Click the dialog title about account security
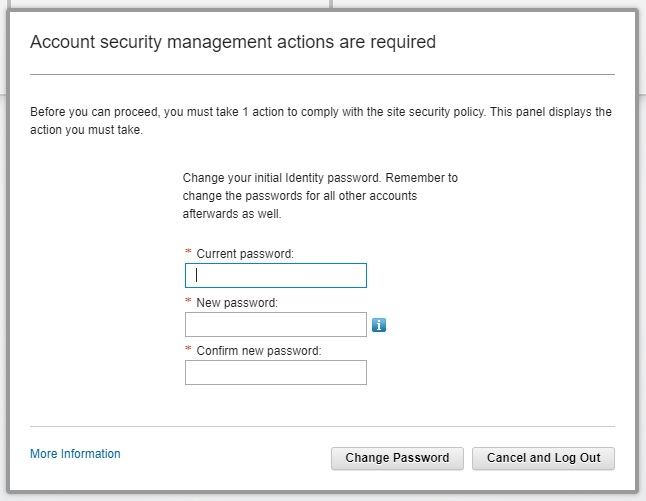This screenshot has width=646, height=501. tap(233, 42)
